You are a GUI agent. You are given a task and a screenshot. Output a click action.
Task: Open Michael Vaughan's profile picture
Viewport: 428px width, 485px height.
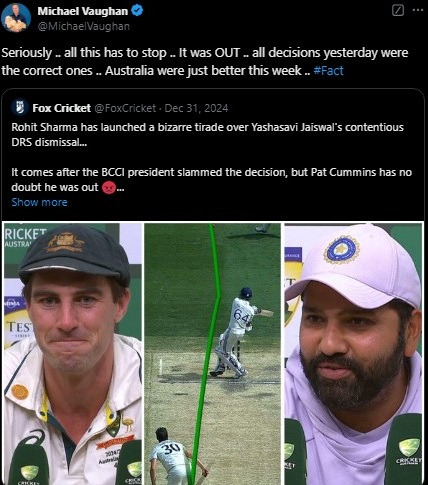[16, 18]
